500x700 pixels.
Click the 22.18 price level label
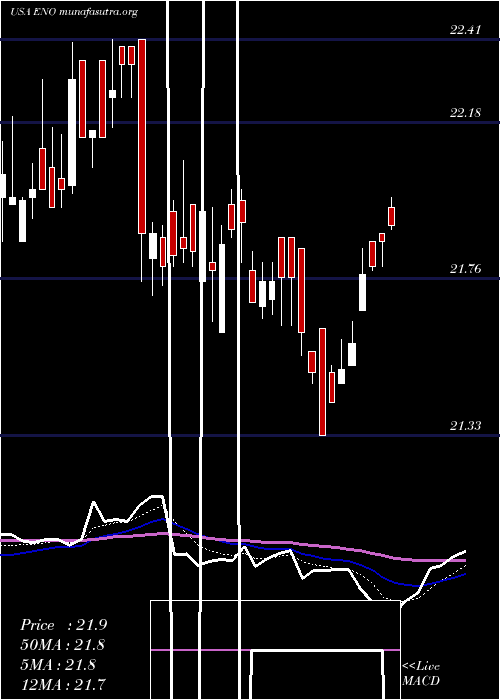point(465,112)
